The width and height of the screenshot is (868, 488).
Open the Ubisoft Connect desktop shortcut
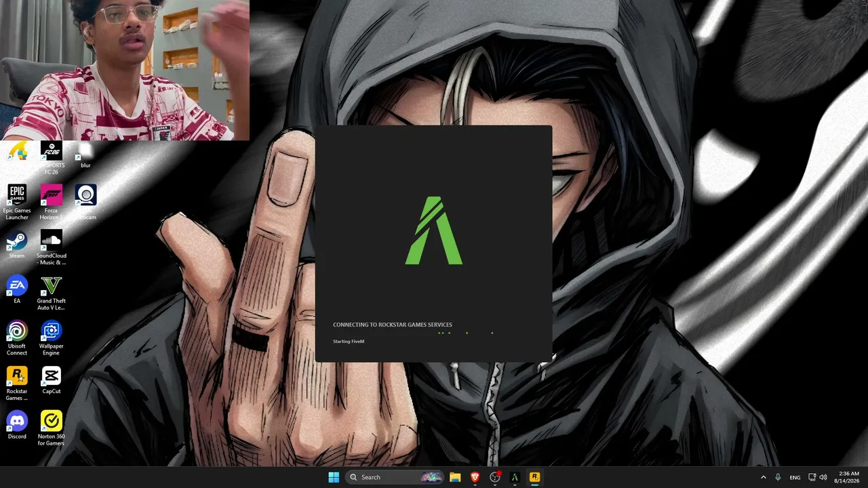click(x=17, y=338)
